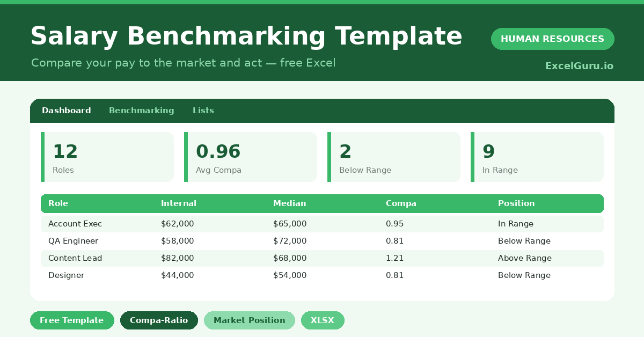This screenshot has height=337, width=644.
Task: Click the HUMAN RESOURCES badge
Action: click(552, 39)
